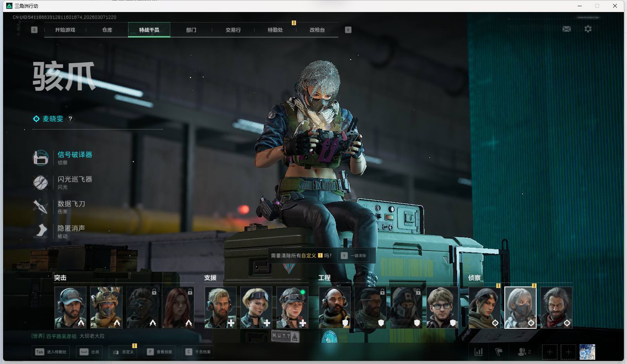Viewport: 627px width, 364px height.
Task: Open the 干员档案 button
Action: coord(198,352)
